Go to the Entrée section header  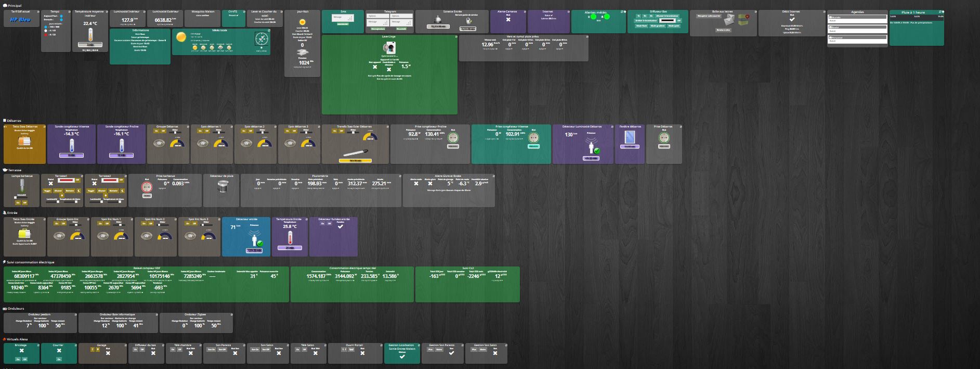point(12,212)
